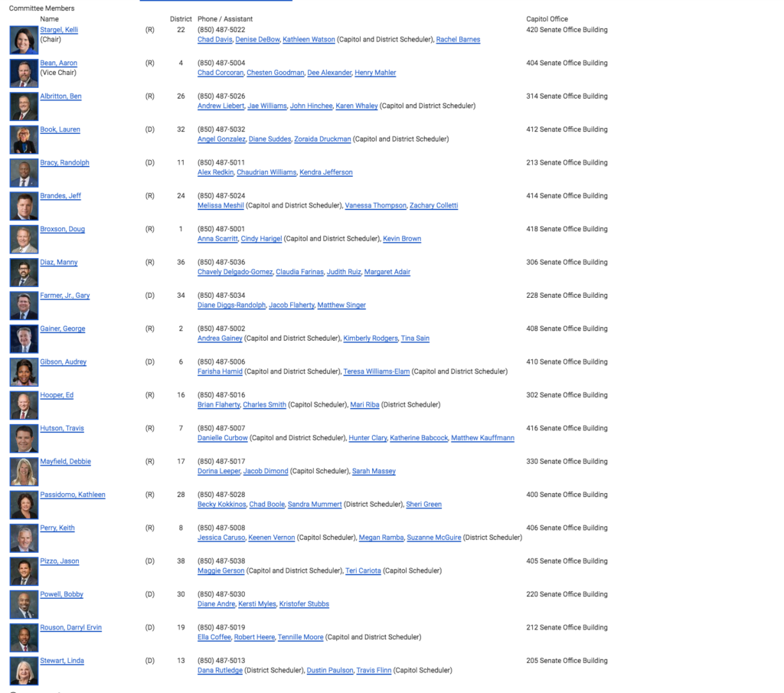The image size is (784, 693).
Task: Open Aaron Bean's headshot thumbnail
Action: click(x=24, y=73)
